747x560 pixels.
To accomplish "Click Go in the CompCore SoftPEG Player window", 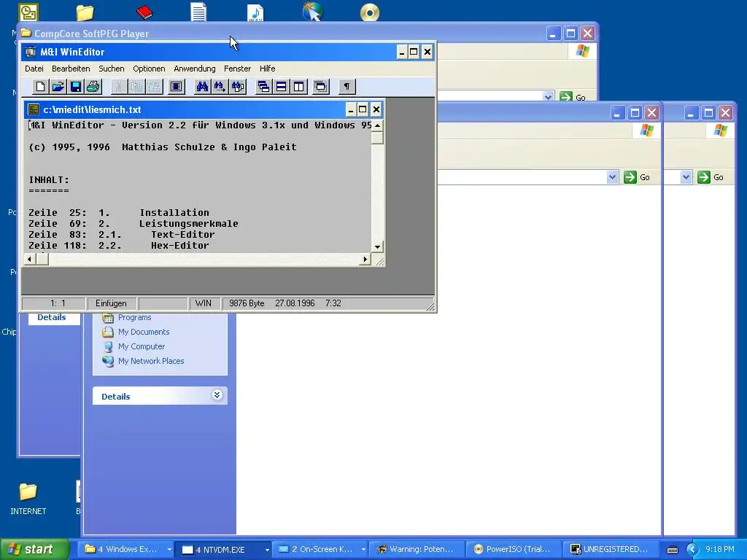I will [573, 97].
